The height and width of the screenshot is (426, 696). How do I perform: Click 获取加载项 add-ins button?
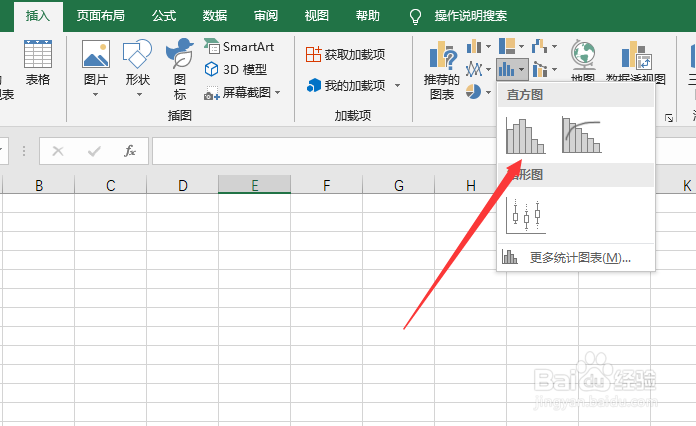345,55
